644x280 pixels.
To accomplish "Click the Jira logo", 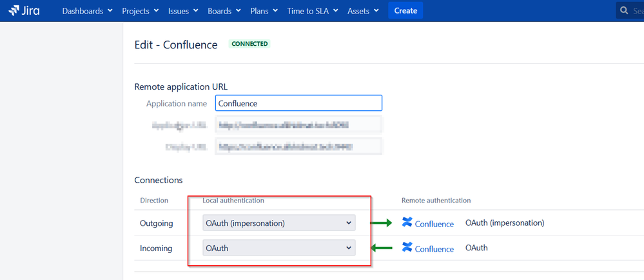I will point(24,11).
